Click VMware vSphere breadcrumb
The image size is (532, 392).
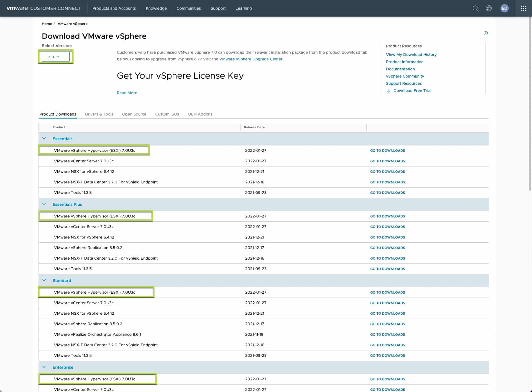tap(73, 24)
